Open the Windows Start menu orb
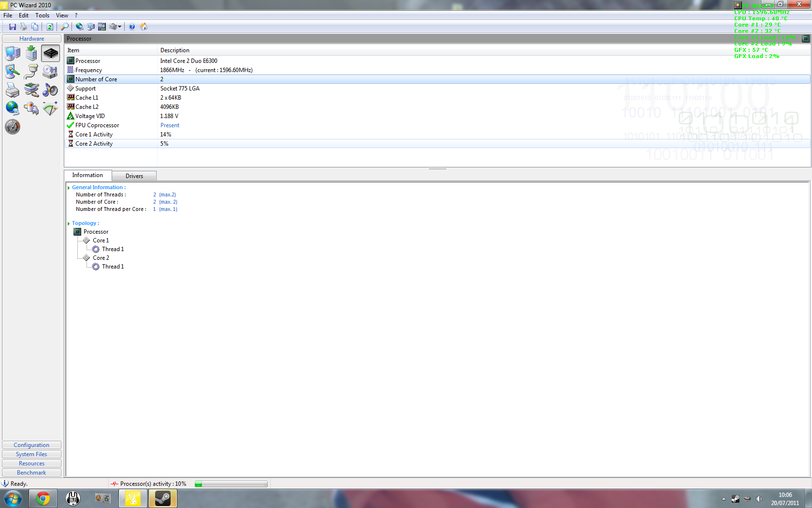Image resolution: width=812 pixels, height=508 pixels. (x=13, y=498)
